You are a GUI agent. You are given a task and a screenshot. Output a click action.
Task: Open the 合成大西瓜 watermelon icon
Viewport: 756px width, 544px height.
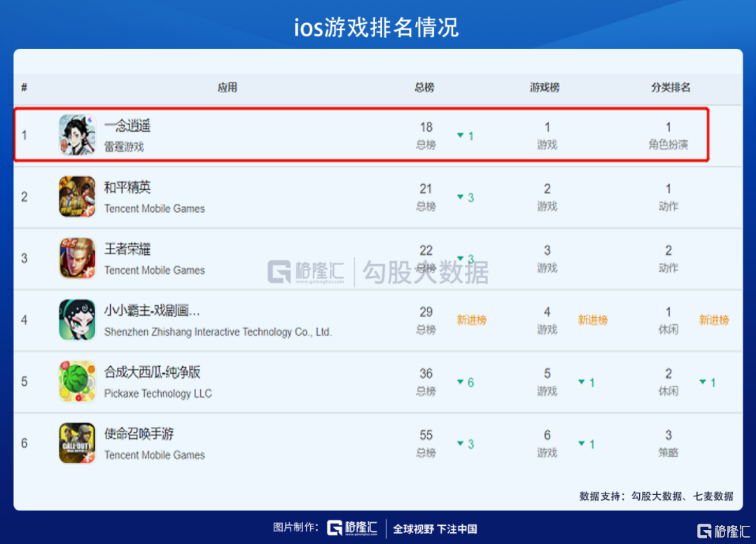tap(77, 382)
